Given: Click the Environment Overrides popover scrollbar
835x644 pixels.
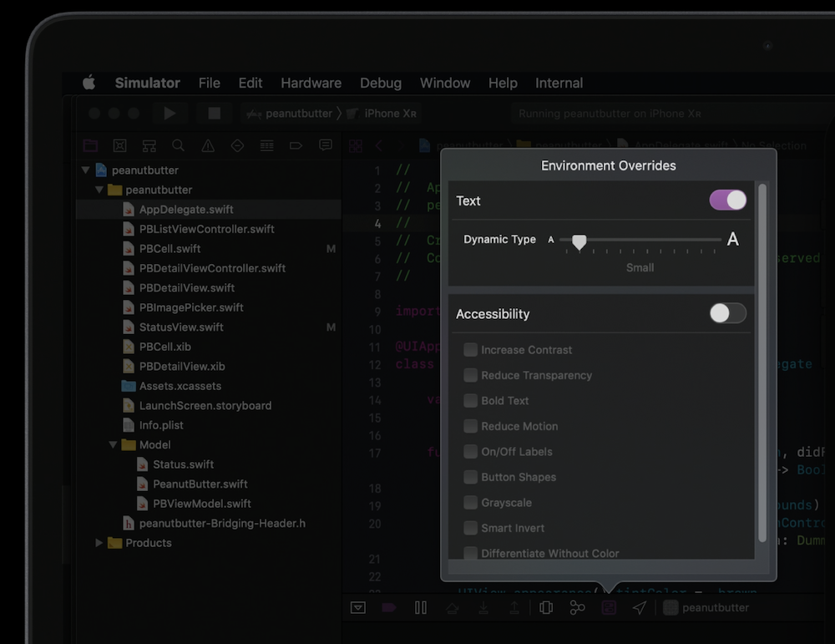Looking at the screenshot, I should 762,363.
